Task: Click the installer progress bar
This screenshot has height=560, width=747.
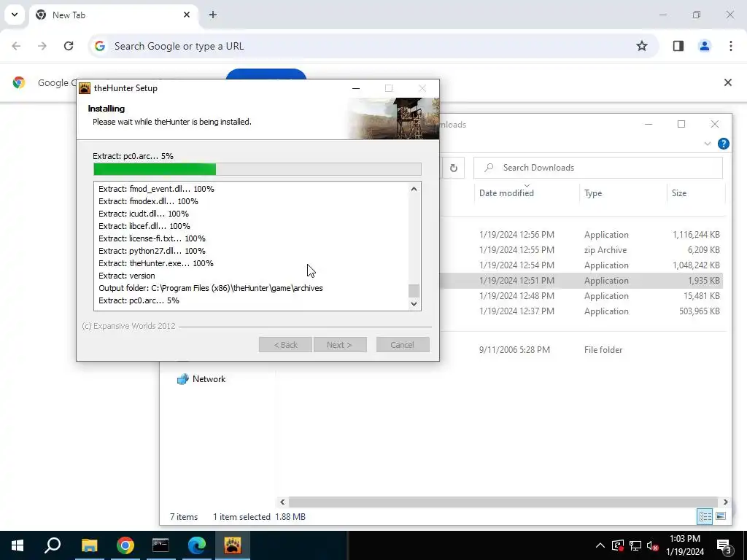Action: [258, 169]
